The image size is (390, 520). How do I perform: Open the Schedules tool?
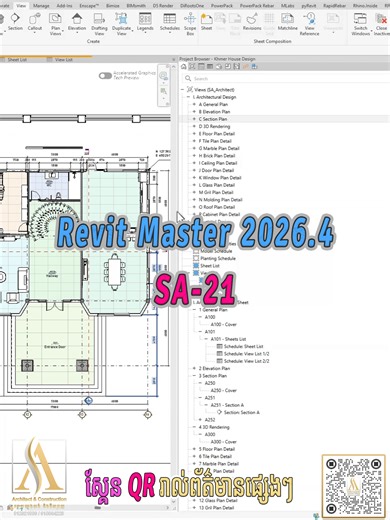170,22
